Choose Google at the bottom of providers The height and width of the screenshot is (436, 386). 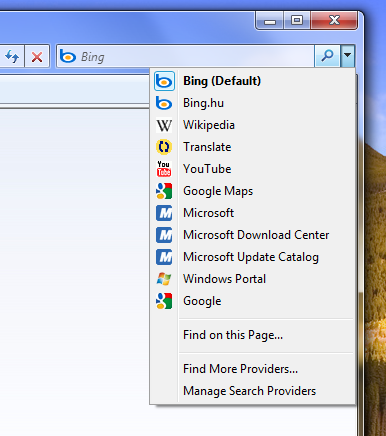253,301
